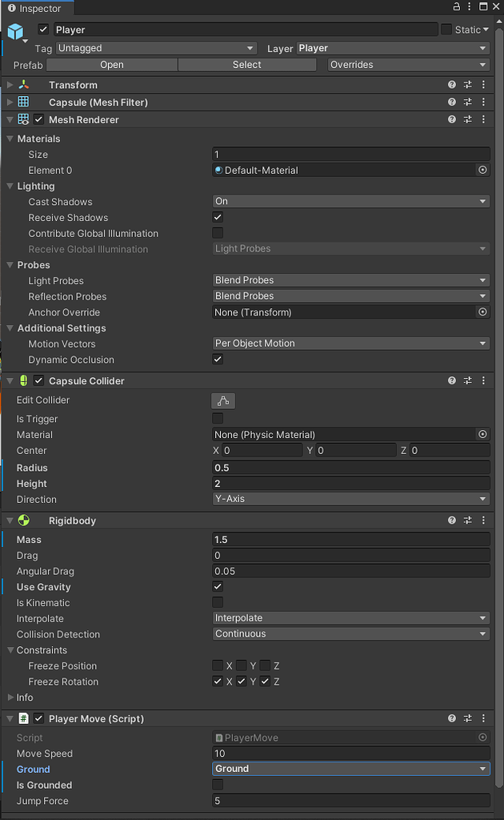Click the prefab Select button
Screen dimensions: 504x820
246,65
